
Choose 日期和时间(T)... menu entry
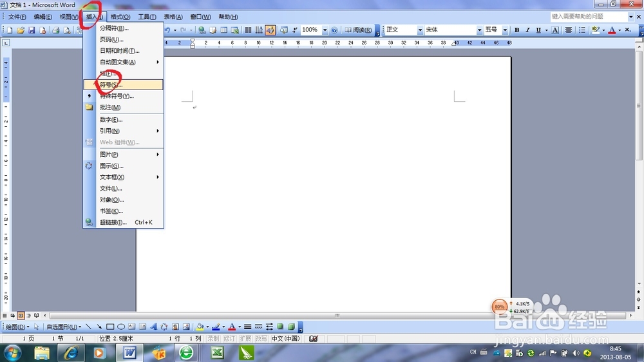pyautogui.click(x=123, y=51)
